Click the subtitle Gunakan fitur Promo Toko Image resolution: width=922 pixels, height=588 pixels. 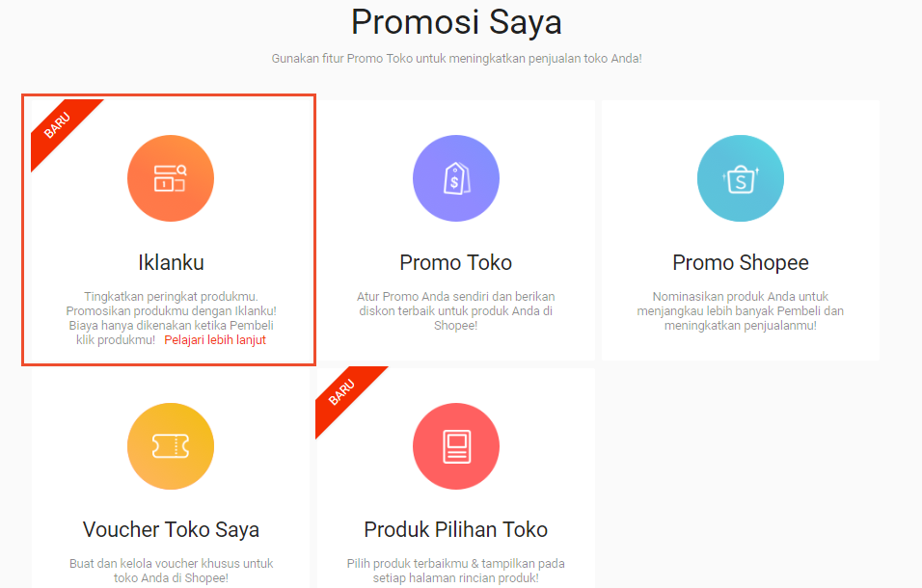tap(456, 59)
